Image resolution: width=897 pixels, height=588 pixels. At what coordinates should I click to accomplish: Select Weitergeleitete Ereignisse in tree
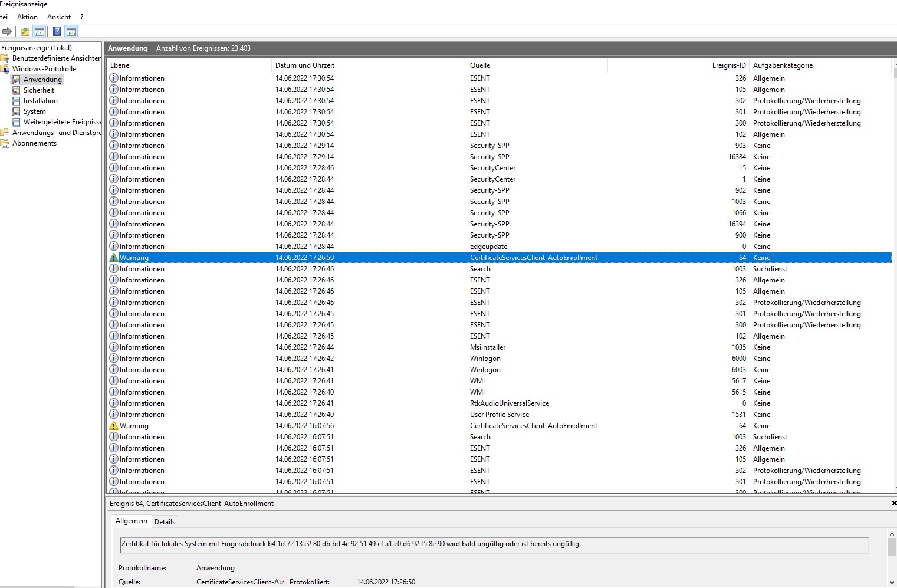click(62, 122)
